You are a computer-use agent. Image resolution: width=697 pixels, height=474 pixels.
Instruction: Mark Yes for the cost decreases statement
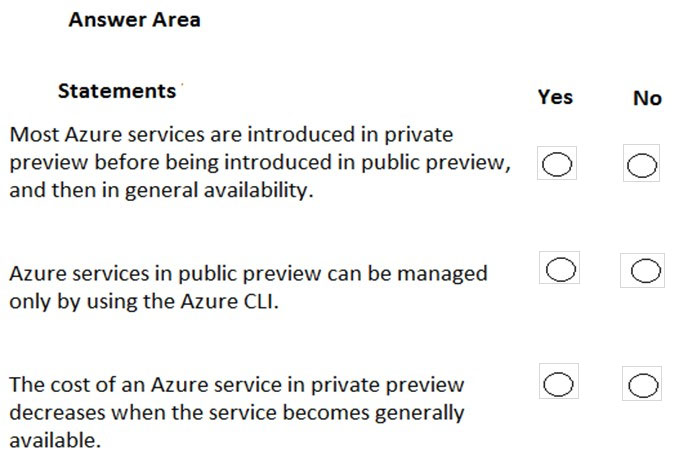(559, 382)
